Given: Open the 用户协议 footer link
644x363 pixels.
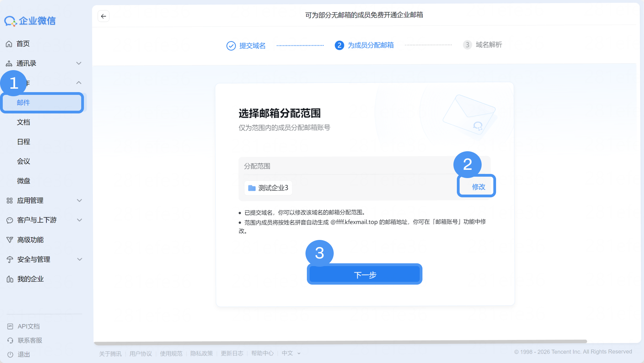Looking at the screenshot, I should (x=141, y=353).
